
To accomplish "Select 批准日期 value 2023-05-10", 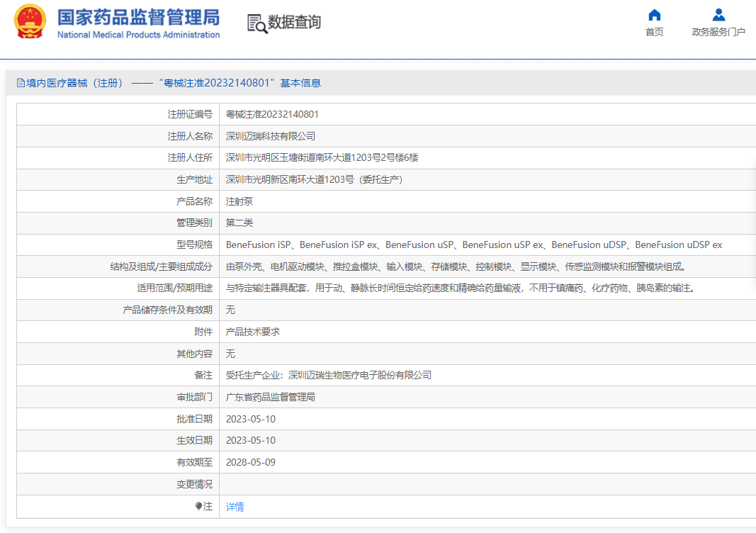I will point(251,419).
